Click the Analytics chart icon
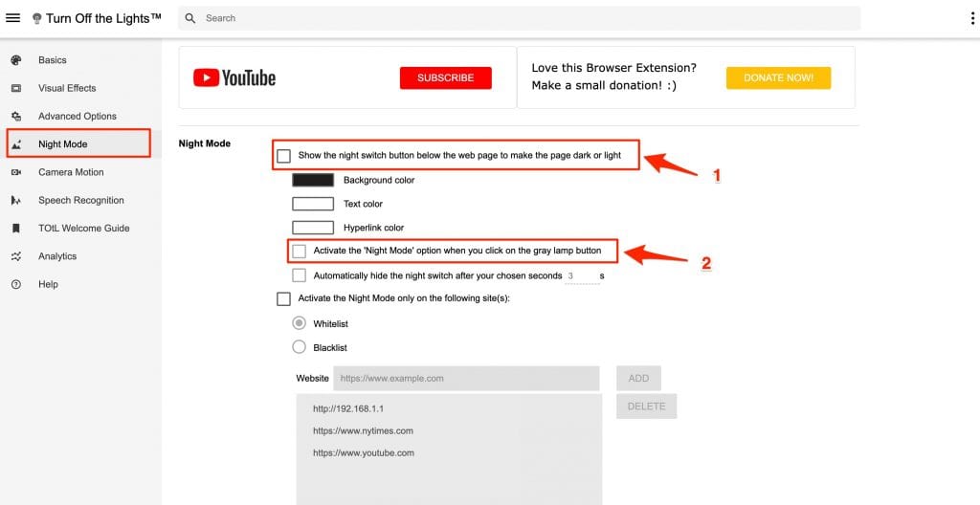 click(16, 256)
